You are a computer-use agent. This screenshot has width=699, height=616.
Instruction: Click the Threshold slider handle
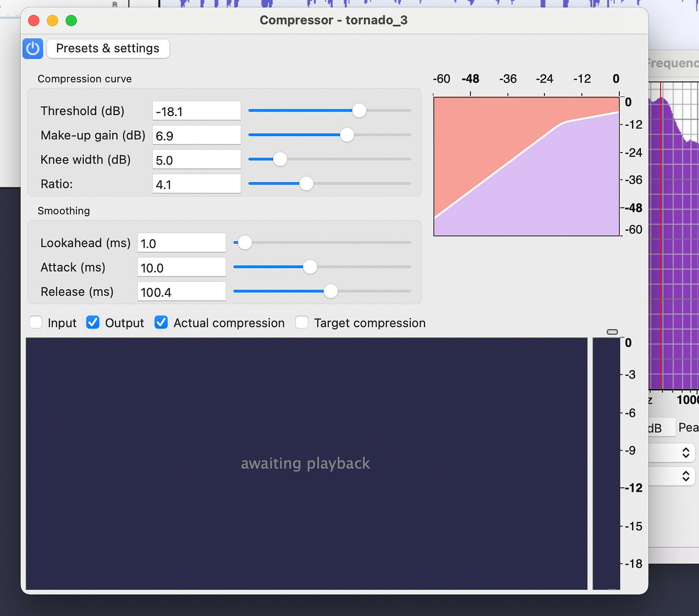pyautogui.click(x=359, y=110)
